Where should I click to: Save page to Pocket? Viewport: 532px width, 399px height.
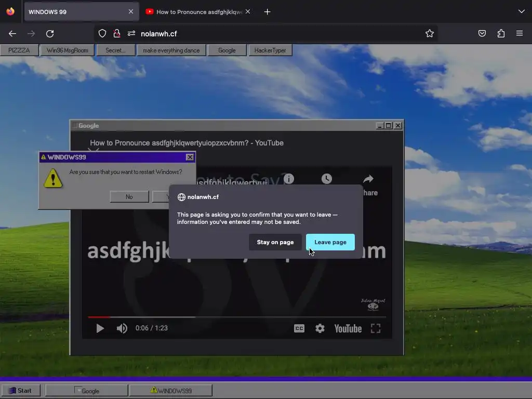[482, 33]
